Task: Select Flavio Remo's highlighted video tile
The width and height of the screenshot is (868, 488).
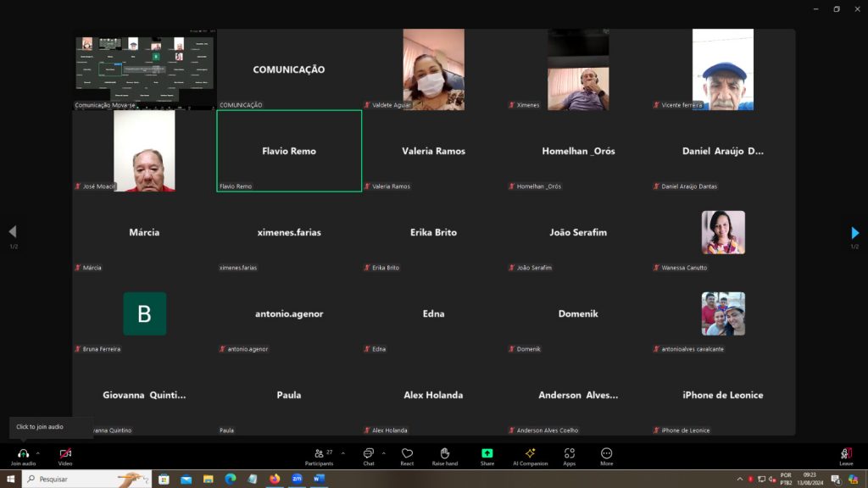Action: (289, 151)
